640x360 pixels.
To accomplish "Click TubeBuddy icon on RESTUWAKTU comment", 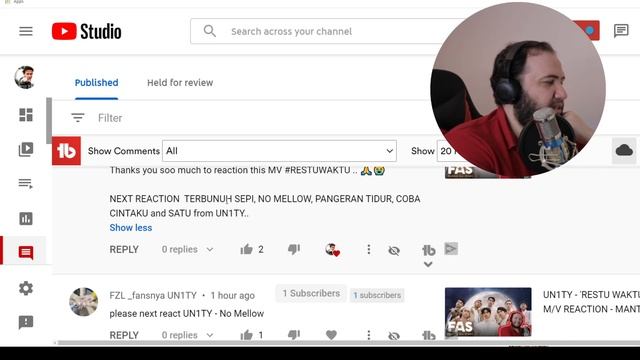I will [428, 250].
